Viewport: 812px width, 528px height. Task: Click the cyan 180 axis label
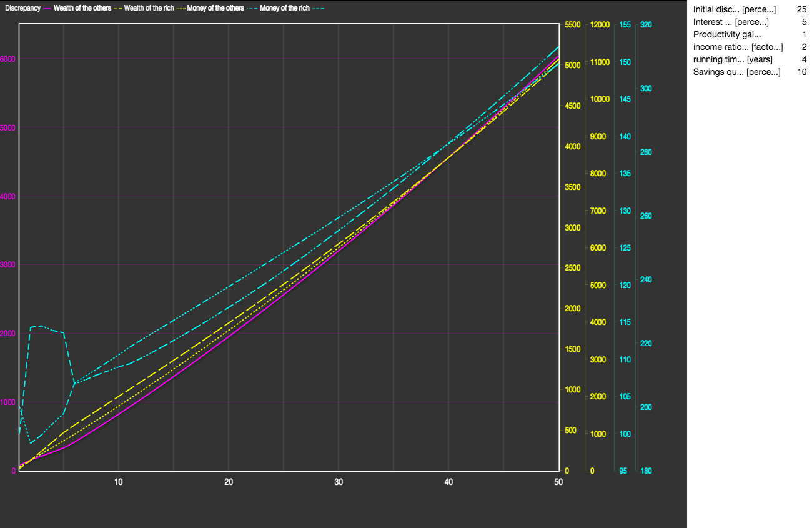(x=646, y=471)
